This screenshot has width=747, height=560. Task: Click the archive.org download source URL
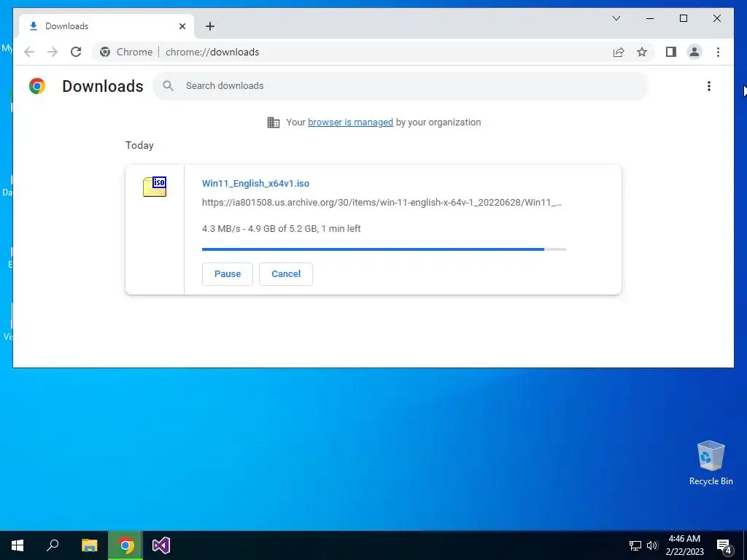pyautogui.click(x=382, y=203)
